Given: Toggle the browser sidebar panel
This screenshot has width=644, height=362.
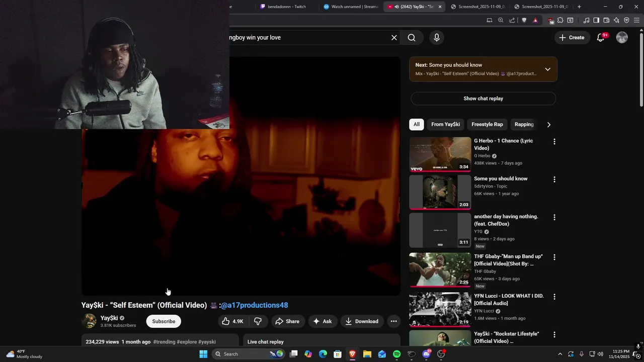Looking at the screenshot, I should tap(596, 20).
